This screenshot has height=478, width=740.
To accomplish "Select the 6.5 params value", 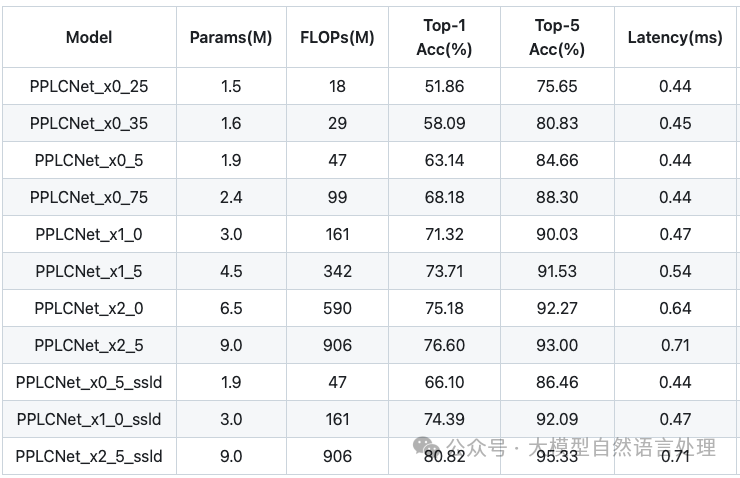I will pyautogui.click(x=231, y=308).
